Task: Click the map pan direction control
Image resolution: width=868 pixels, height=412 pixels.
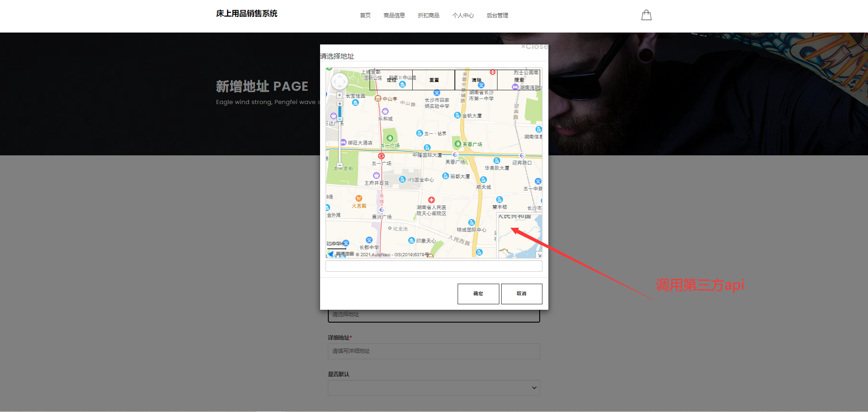Action: click(339, 82)
